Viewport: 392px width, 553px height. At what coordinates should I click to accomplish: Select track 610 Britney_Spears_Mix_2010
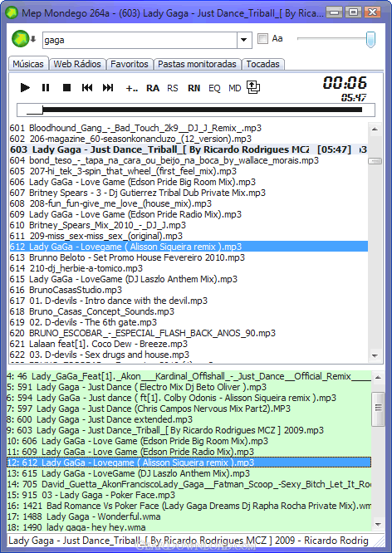coord(189,225)
